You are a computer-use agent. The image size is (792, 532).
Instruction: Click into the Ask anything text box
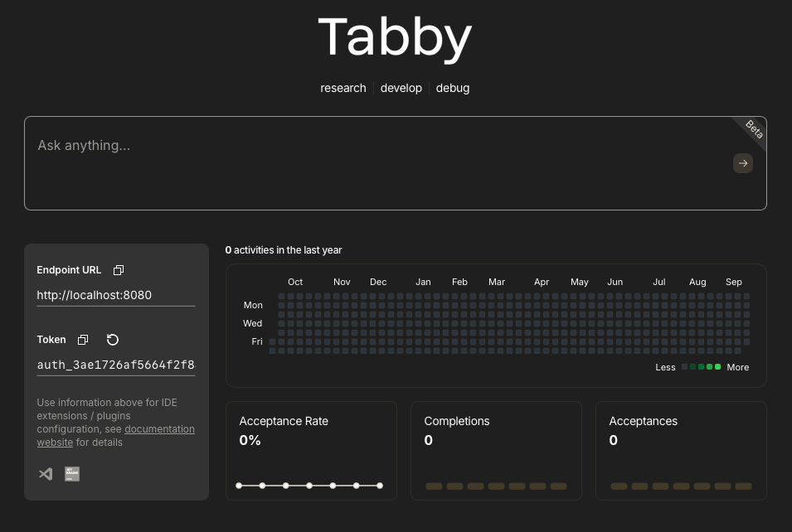[396, 163]
